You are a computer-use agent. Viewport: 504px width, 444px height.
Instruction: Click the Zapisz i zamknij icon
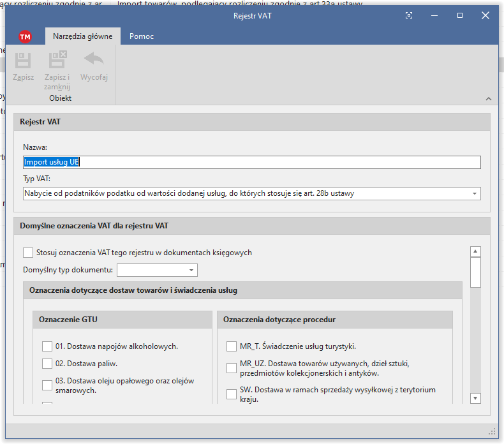(x=57, y=61)
